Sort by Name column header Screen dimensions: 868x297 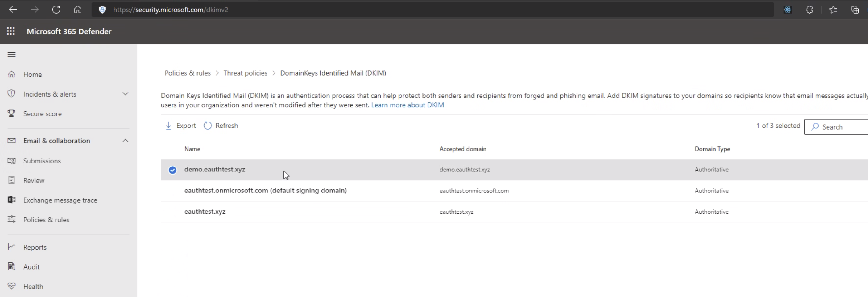[192, 149]
